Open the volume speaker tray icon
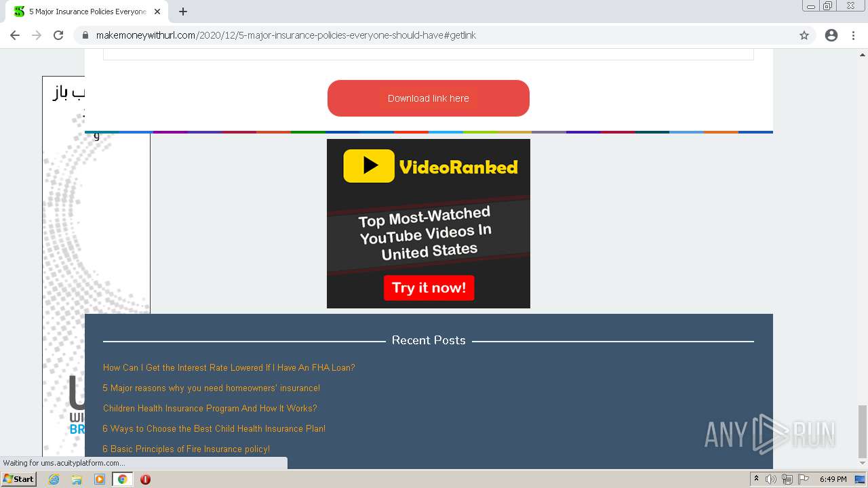 (x=771, y=479)
